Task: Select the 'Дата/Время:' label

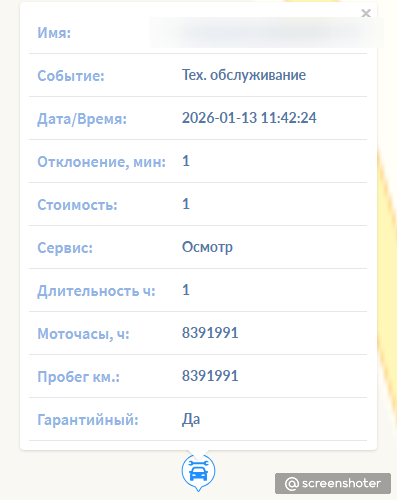Action: [82, 119]
